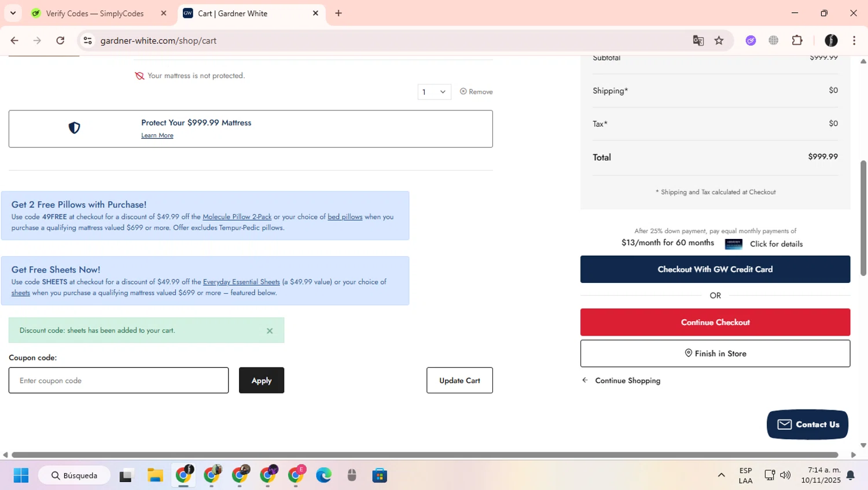
Task: Open the Chrome profile avatar
Action: (x=831, y=40)
